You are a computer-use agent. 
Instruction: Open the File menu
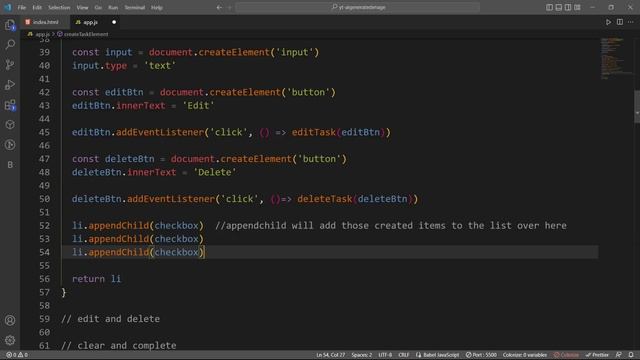[22, 7]
